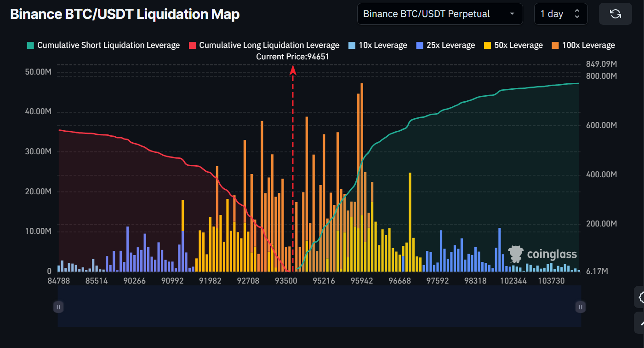Hide the 10x Leverage series
The image size is (644, 348).
378,45
